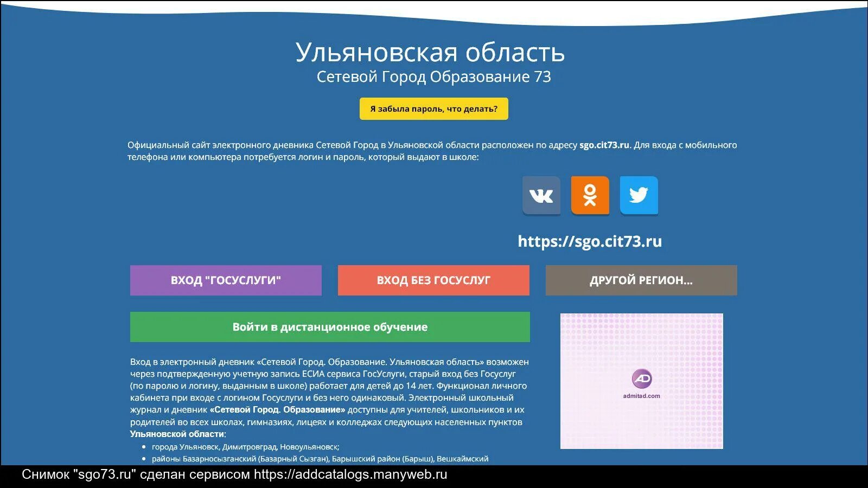Click the list item starting 'районы Базарносызганский'
This screenshot has width=868, height=488.
pos(320,459)
